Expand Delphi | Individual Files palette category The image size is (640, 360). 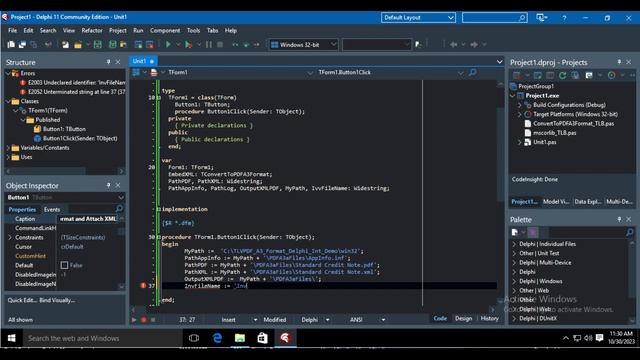coord(514,244)
